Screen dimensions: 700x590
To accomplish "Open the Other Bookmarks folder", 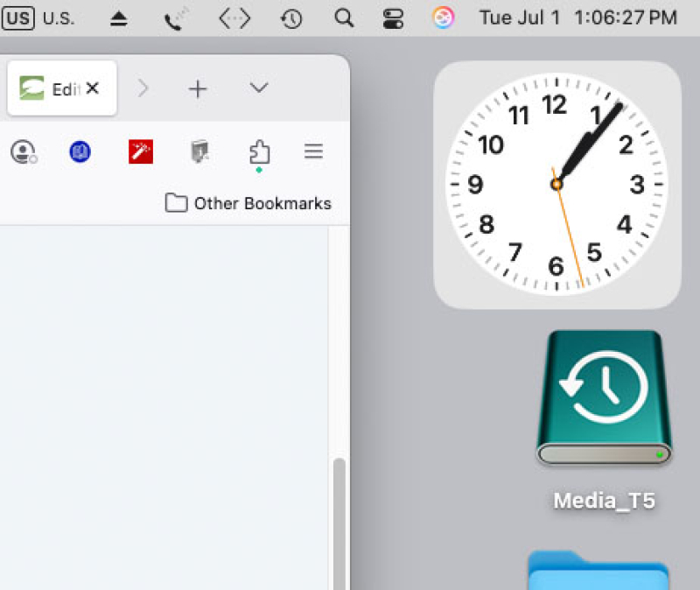I will click(248, 203).
